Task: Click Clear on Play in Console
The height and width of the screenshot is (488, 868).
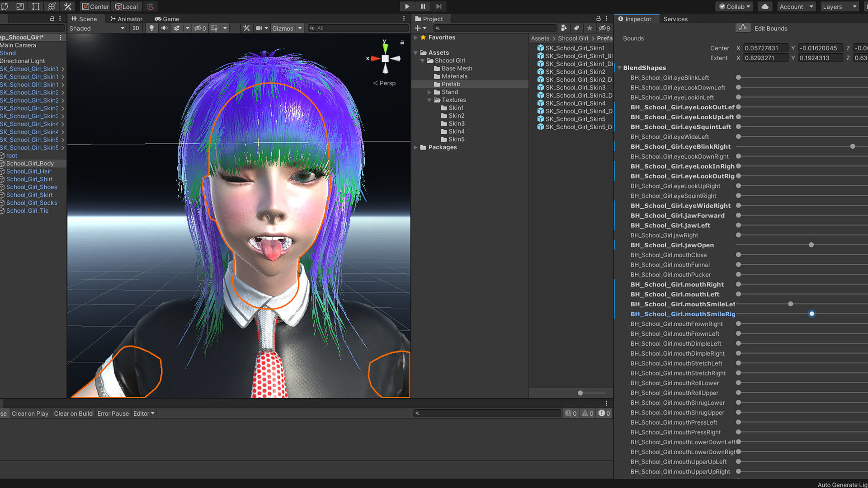Action: click(30, 413)
